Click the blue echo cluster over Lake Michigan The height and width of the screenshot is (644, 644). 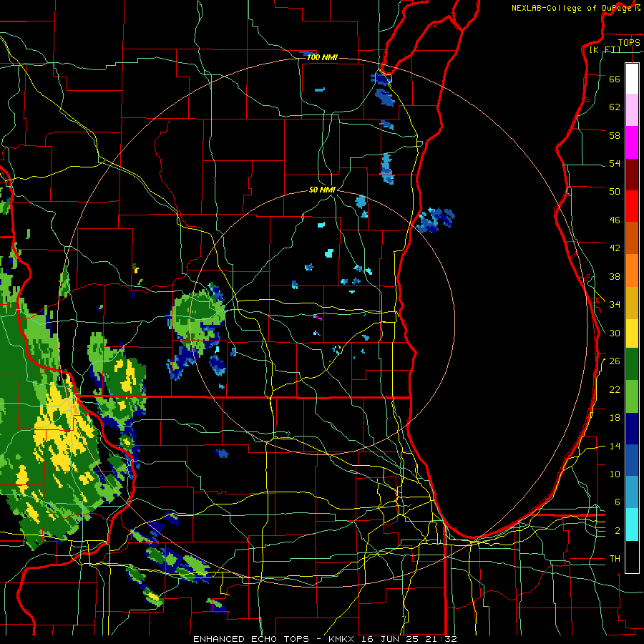click(435, 220)
